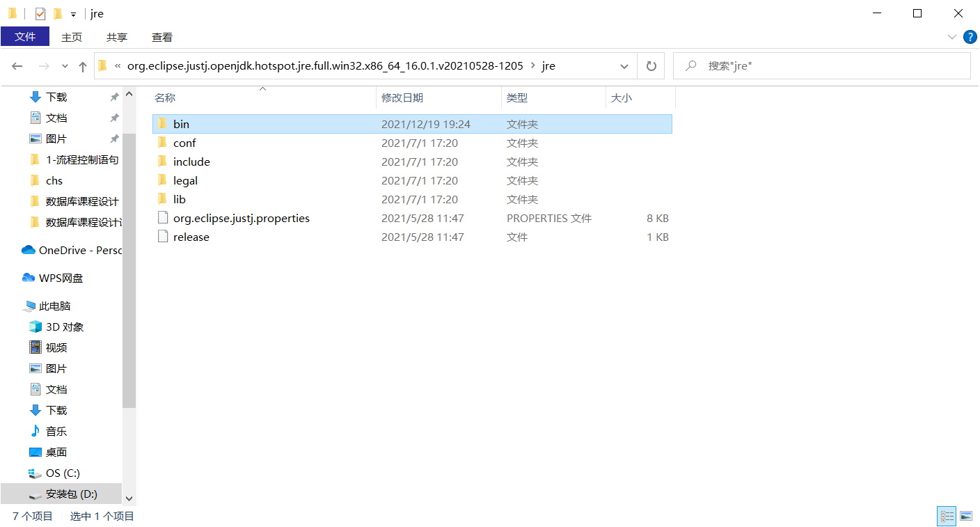Expand hidden path breadcrumb chevrons
Screen dimensions: 980x527
click(117, 66)
